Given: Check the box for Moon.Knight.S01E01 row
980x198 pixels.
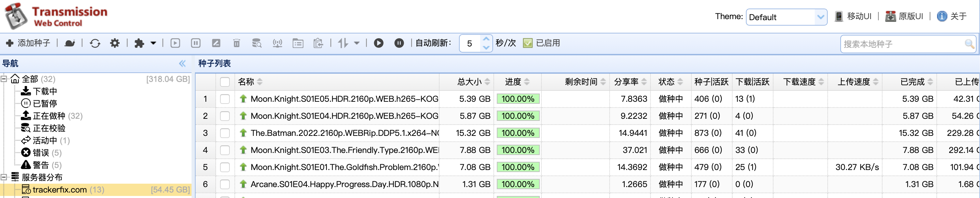Looking at the screenshot, I should click(225, 167).
